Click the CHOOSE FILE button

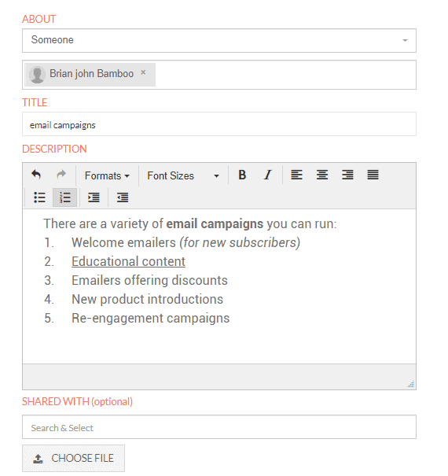73,458
